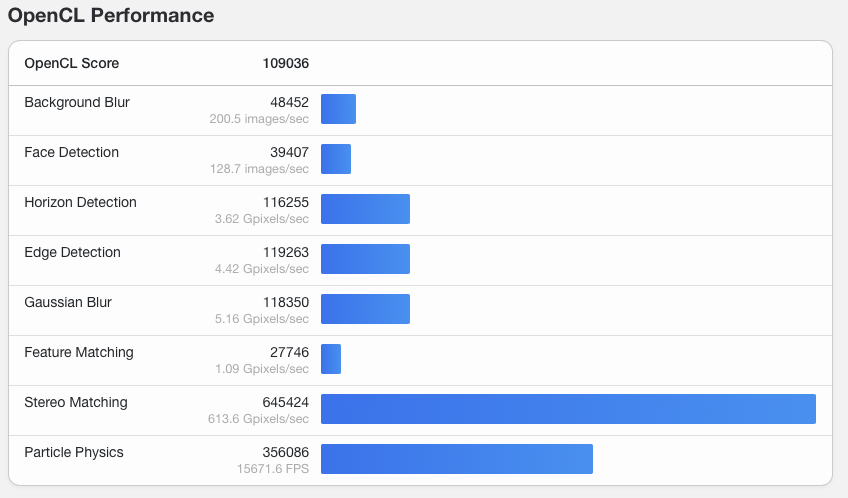Click the Horizon Detection blue bar
The image size is (848, 498).
click(x=365, y=209)
